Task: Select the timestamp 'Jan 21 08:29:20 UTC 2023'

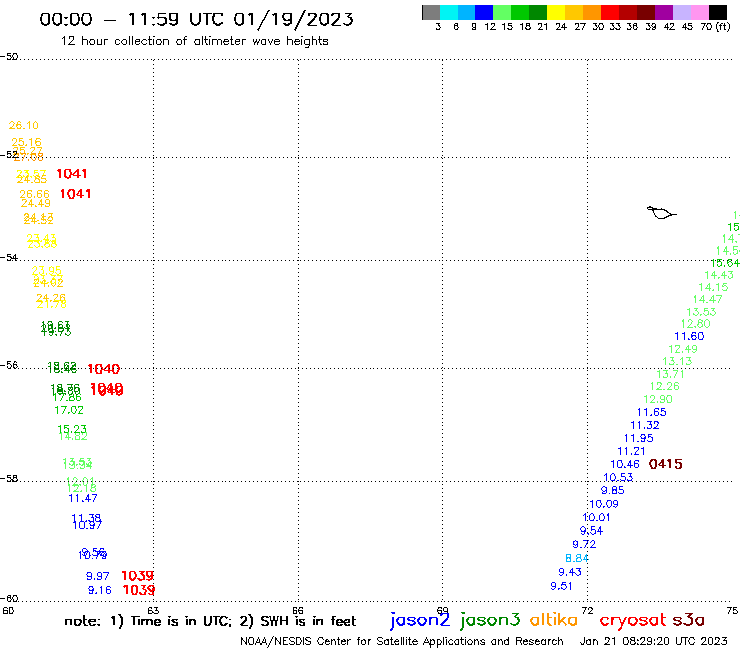Action: 654,641
